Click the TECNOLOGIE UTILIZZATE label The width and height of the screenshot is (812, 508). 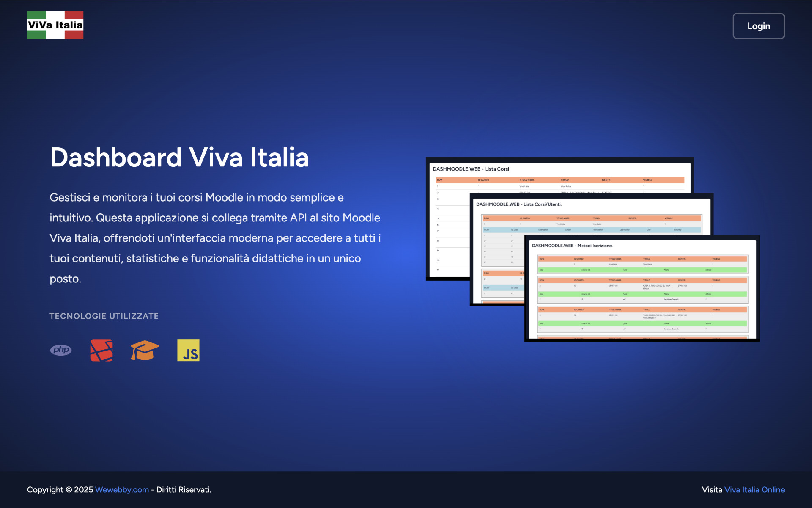pos(104,316)
